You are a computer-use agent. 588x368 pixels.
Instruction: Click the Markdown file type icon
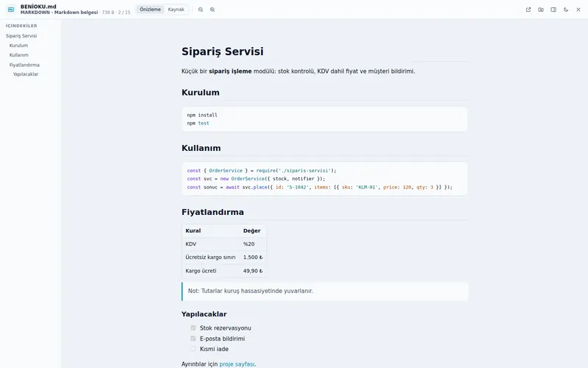pyautogui.click(x=11, y=10)
